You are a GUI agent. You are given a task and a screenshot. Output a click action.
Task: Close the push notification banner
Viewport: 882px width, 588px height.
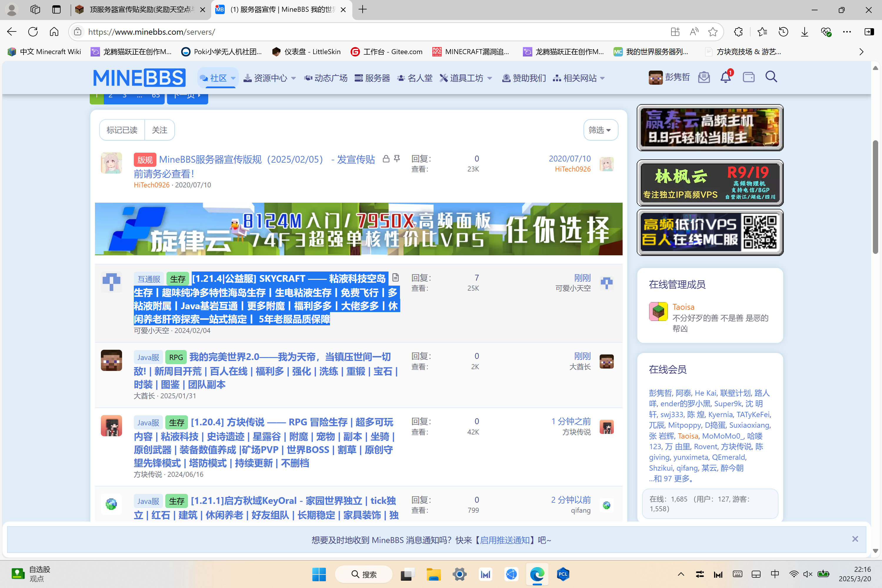pyautogui.click(x=855, y=539)
